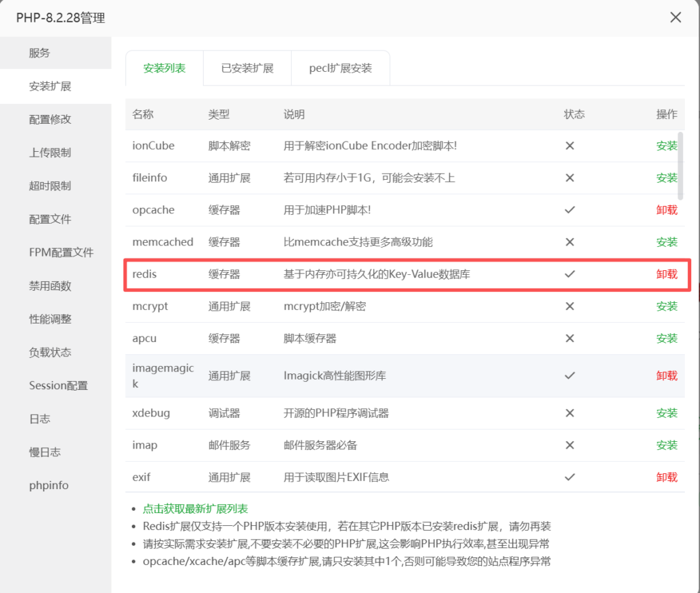
Task: Install the ionCube extension
Action: [x=667, y=146]
